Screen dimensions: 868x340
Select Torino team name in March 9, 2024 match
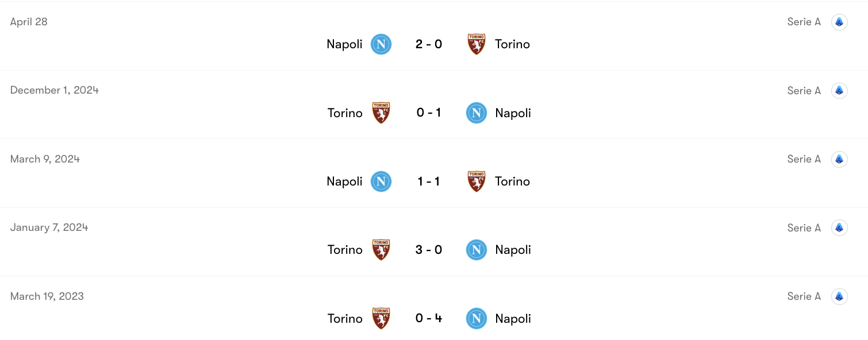(x=512, y=181)
